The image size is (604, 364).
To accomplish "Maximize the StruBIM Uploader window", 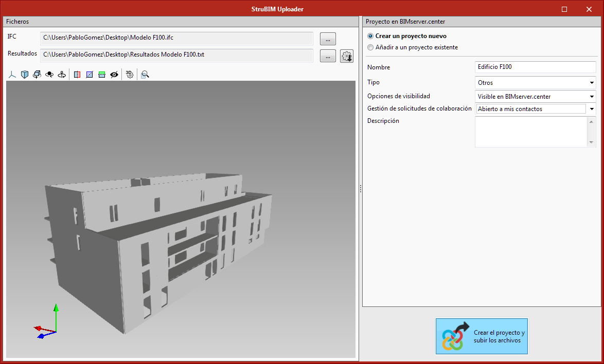I will [564, 9].
